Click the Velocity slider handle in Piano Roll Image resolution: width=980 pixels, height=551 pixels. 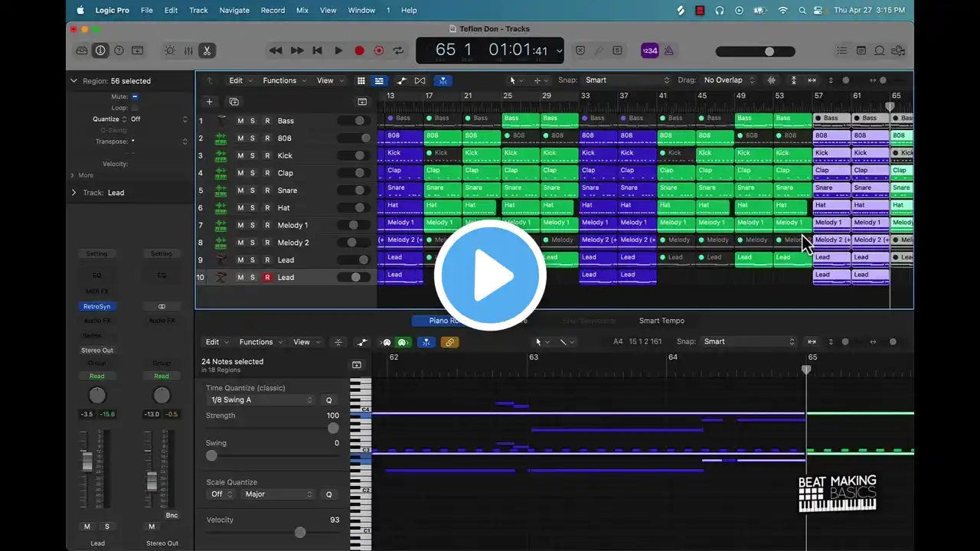pyautogui.click(x=300, y=532)
